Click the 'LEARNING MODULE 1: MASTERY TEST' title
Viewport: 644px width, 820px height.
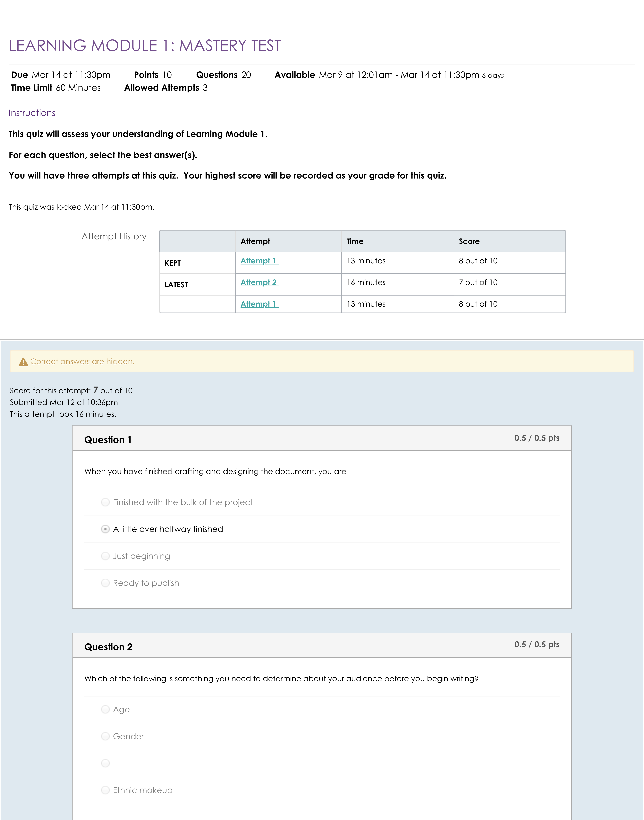(x=145, y=46)
